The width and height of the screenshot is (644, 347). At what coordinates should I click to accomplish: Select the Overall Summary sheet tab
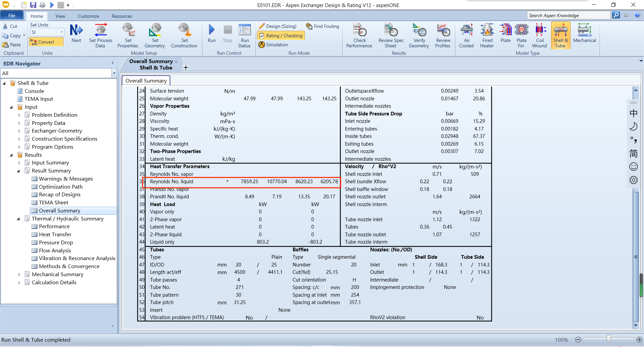click(146, 81)
